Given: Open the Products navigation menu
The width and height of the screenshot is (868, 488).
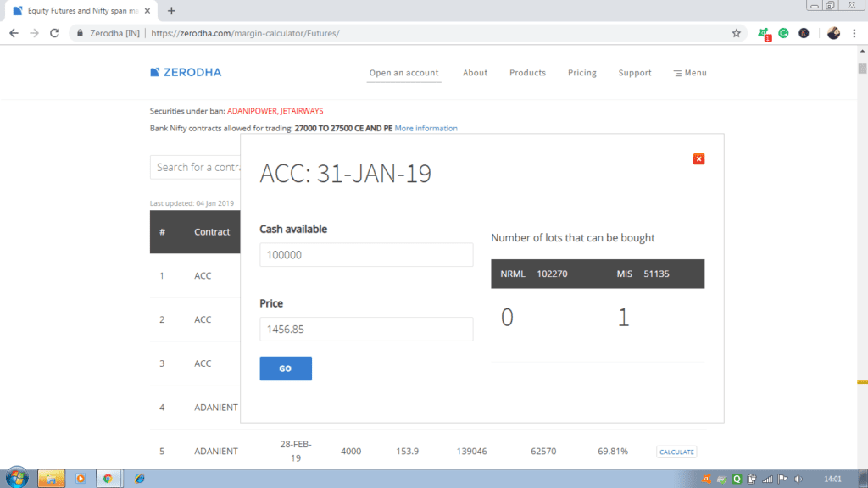Looking at the screenshot, I should pos(527,72).
